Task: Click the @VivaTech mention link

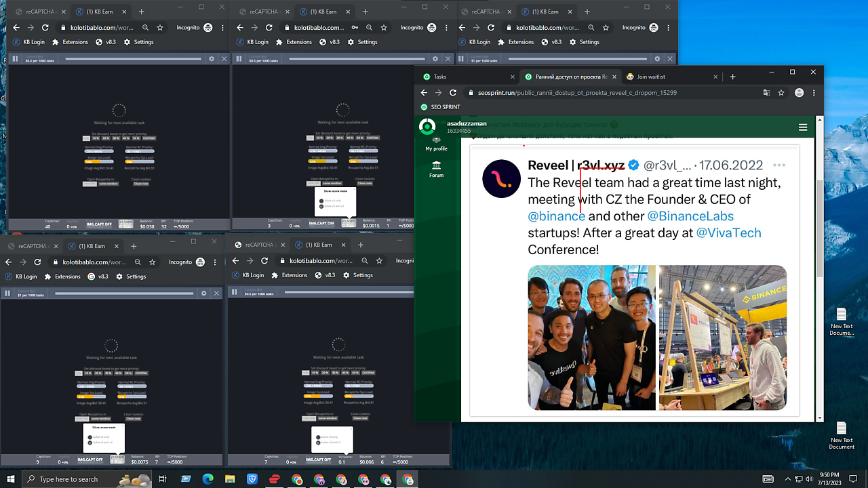Action: pos(728,233)
